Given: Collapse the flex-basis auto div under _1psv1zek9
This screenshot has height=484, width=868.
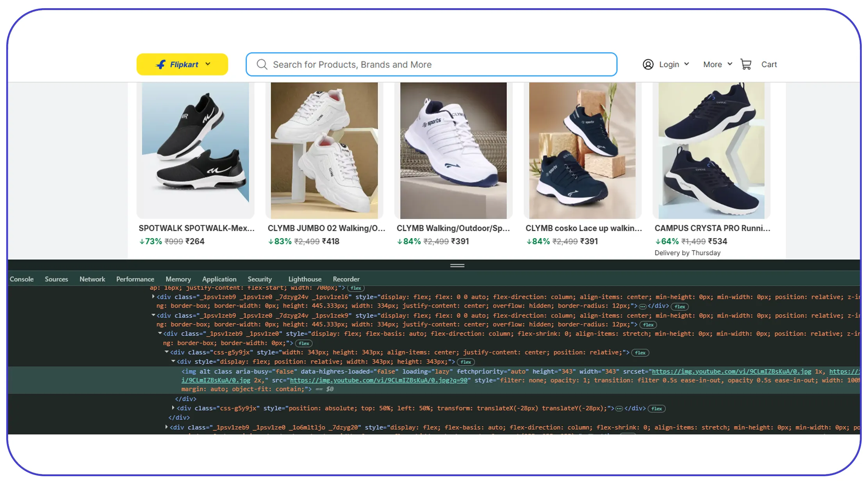Looking at the screenshot, I should pos(160,333).
